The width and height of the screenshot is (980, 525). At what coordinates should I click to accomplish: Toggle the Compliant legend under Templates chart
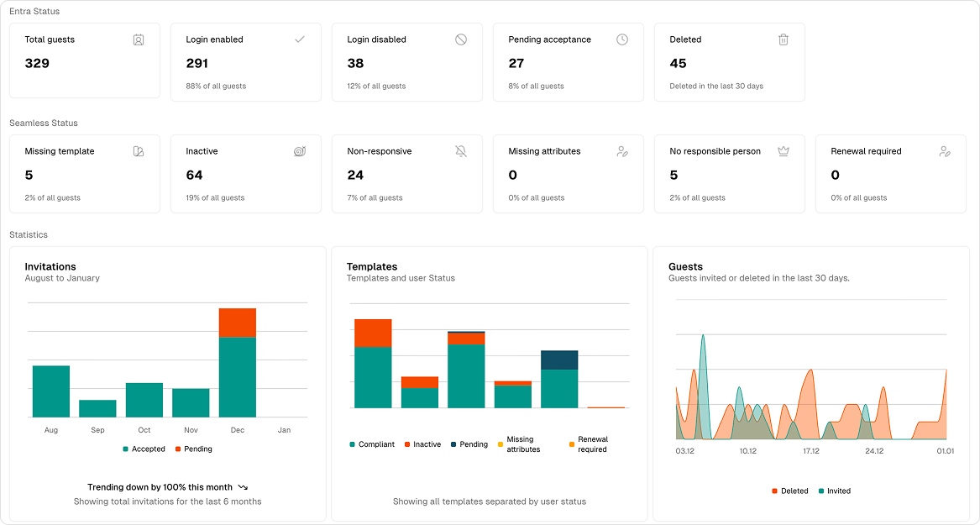point(372,444)
